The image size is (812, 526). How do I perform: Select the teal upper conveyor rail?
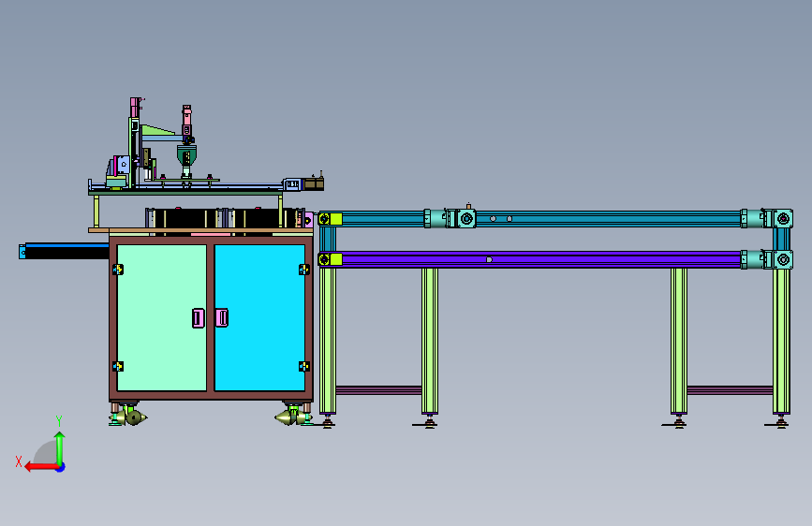(609, 218)
